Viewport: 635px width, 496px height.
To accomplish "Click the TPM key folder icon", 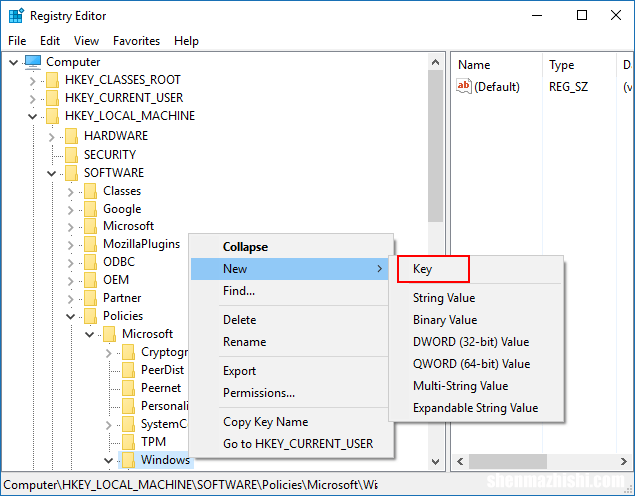I will coord(128,441).
